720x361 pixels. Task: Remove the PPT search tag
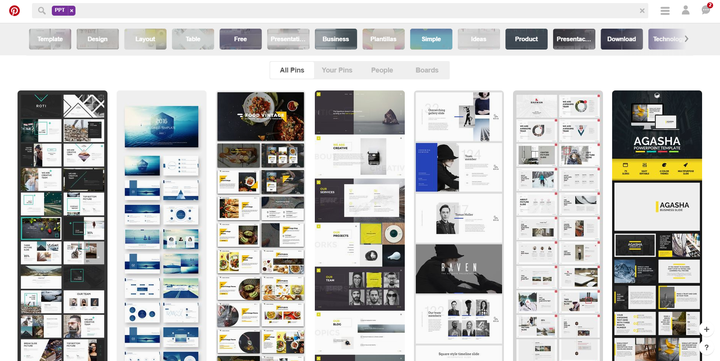(x=72, y=11)
